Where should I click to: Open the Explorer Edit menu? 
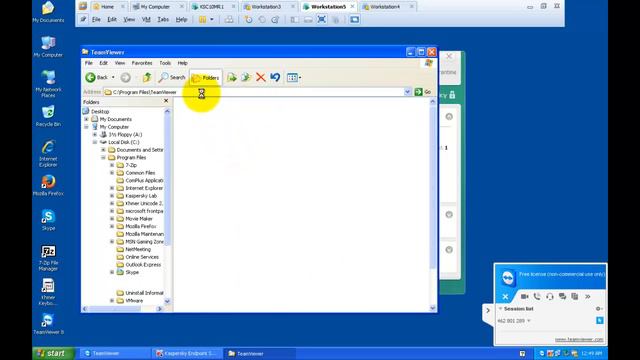(x=104, y=63)
